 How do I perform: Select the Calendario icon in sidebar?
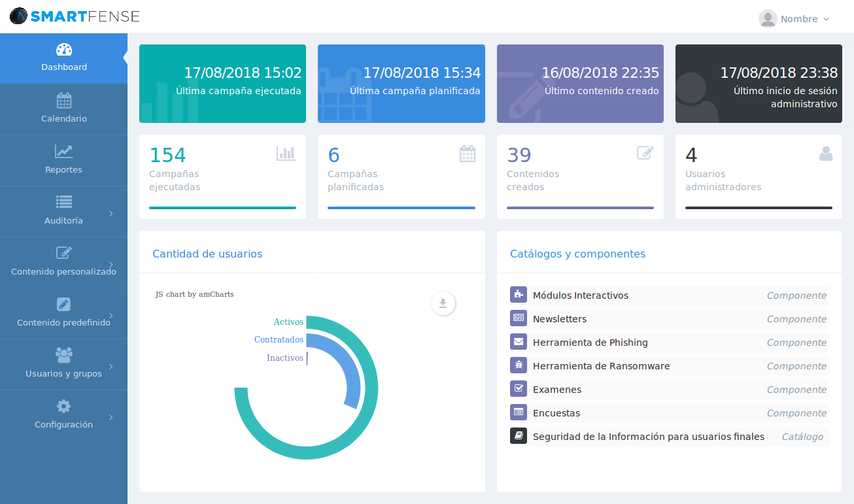pos(63,100)
